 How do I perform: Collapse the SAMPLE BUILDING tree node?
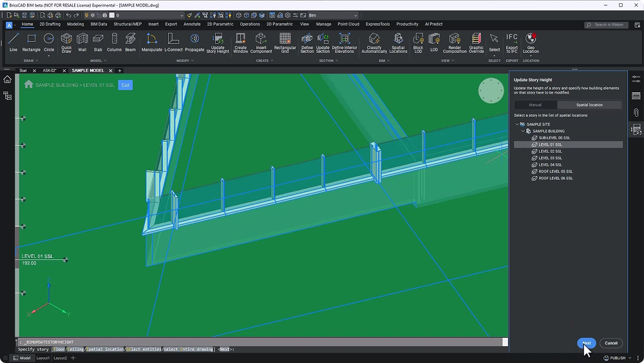(x=523, y=131)
